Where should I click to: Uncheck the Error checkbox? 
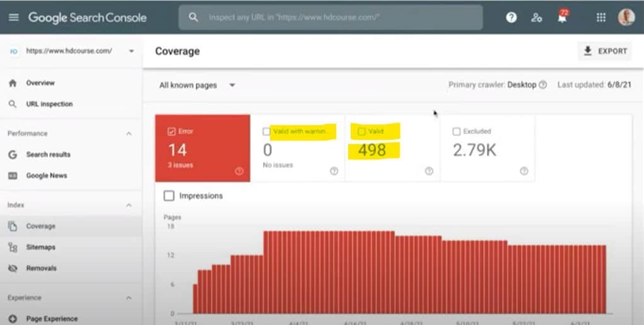click(x=172, y=132)
